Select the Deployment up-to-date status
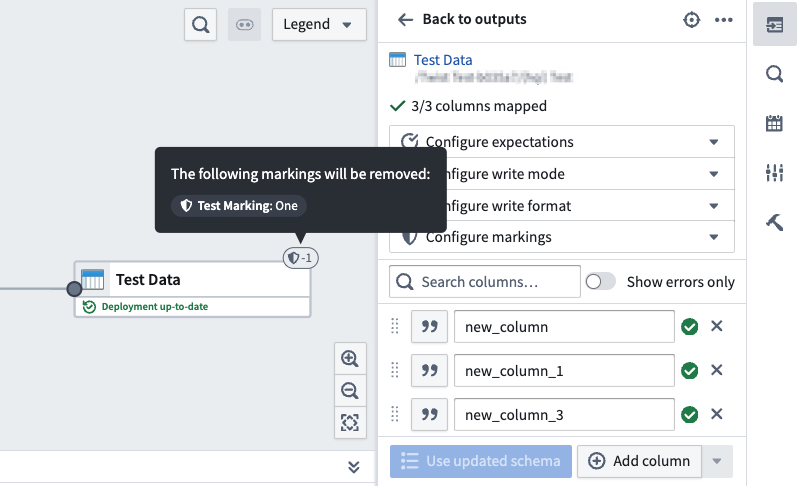The width and height of the screenshot is (799, 486). point(146,307)
